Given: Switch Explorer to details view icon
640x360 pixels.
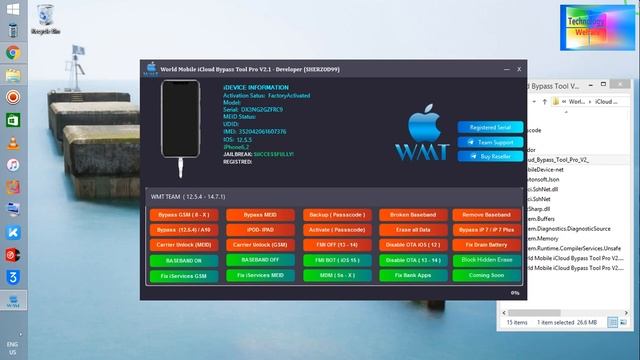Looking at the screenshot, I should tap(612, 322).
